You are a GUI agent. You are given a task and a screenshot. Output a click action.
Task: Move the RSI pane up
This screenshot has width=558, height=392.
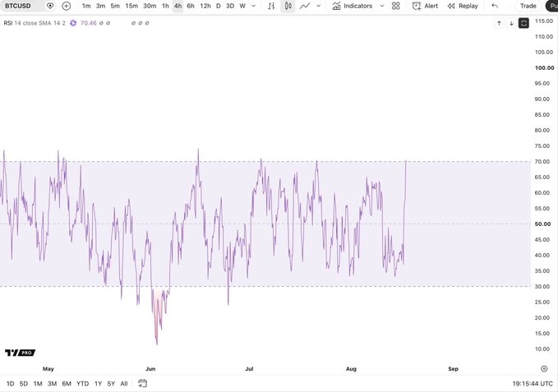500,23
